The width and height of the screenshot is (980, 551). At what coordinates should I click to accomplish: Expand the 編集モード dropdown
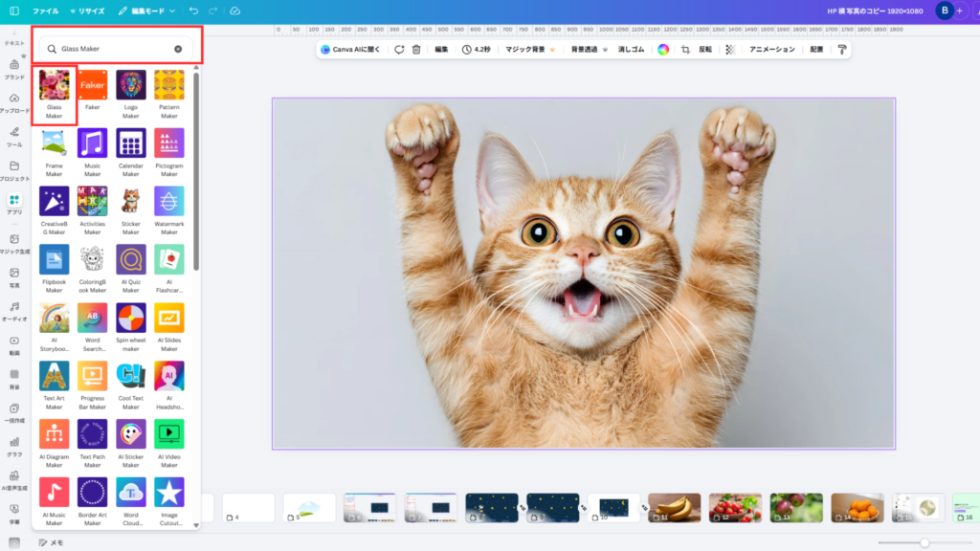point(147,11)
